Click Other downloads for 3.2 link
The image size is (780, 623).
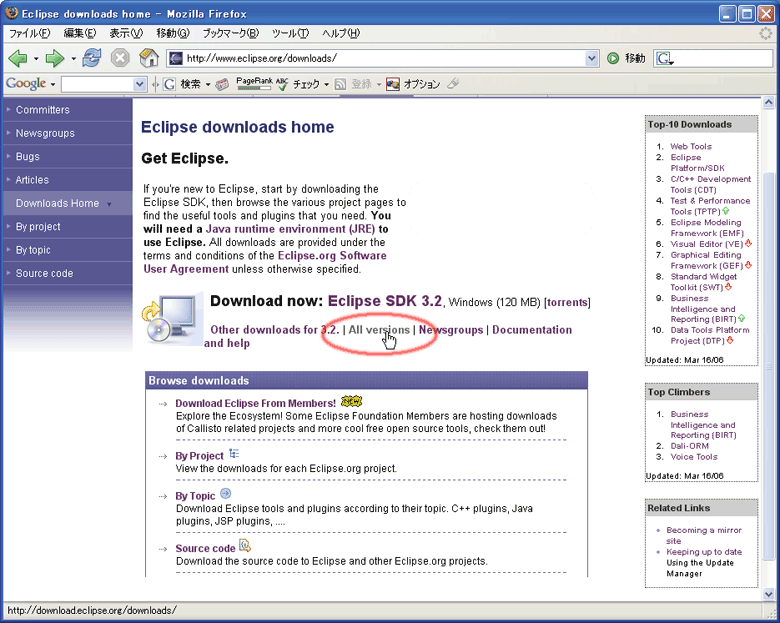[275, 329]
